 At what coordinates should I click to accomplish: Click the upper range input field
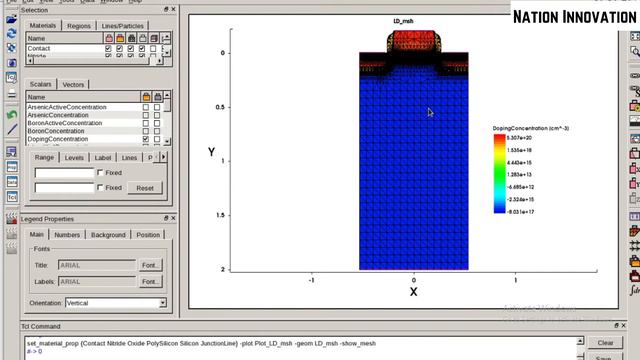click(64, 173)
